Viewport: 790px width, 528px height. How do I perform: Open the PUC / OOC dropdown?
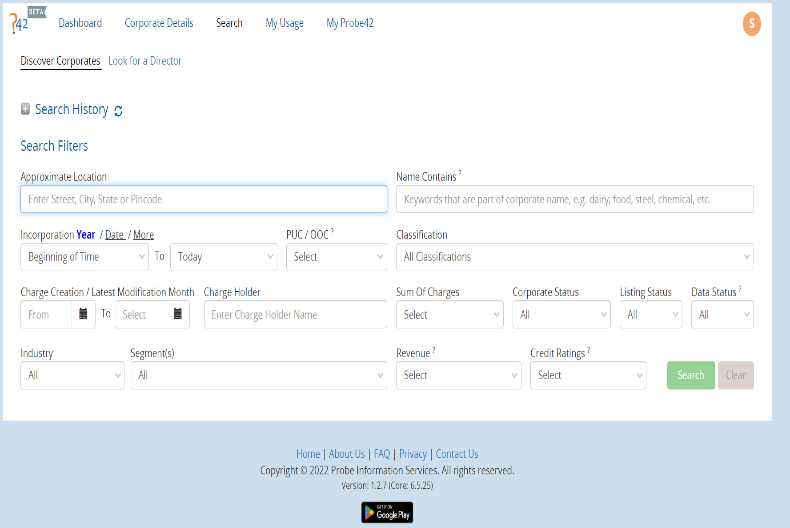pyautogui.click(x=336, y=257)
